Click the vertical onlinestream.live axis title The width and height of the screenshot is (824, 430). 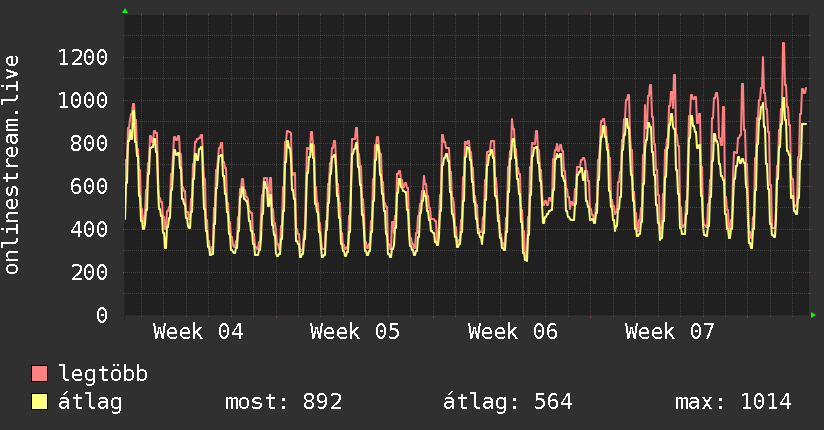click(13, 164)
